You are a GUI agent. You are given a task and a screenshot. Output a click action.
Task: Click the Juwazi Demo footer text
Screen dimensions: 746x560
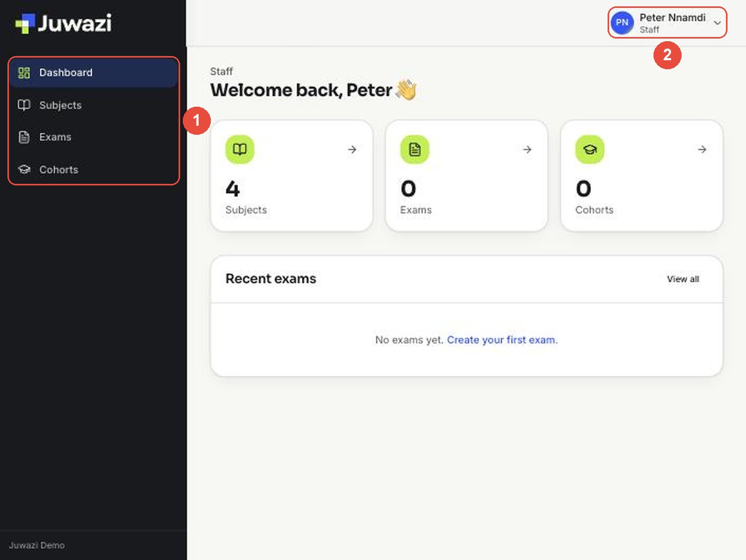pos(37,545)
